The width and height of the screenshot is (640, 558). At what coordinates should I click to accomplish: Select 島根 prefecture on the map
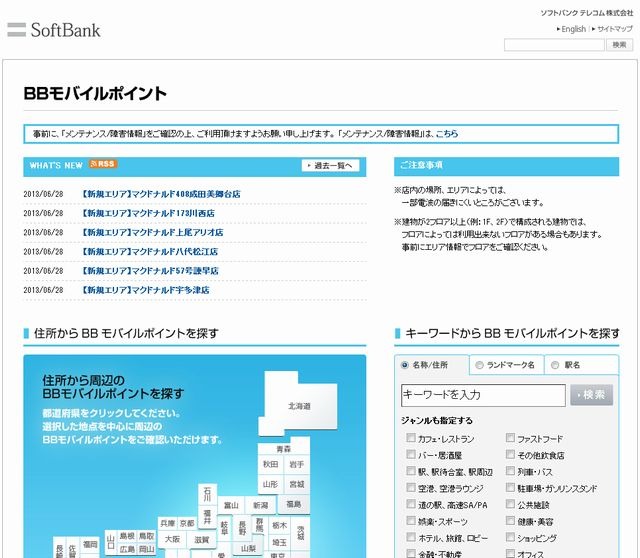point(127,536)
